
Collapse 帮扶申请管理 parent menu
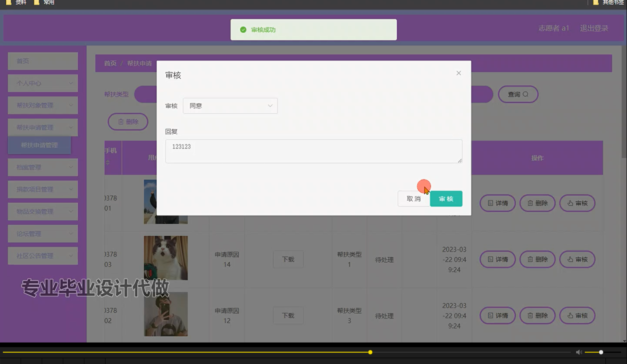pyautogui.click(x=43, y=127)
